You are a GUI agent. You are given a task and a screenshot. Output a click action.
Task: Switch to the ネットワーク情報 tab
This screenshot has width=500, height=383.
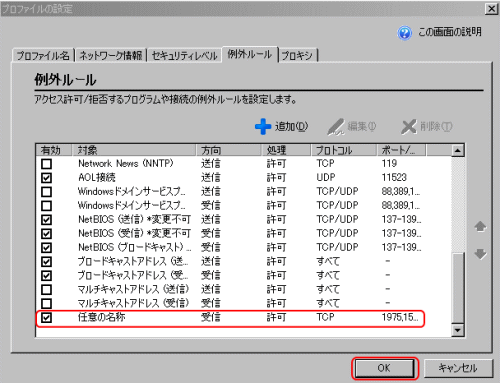111,55
